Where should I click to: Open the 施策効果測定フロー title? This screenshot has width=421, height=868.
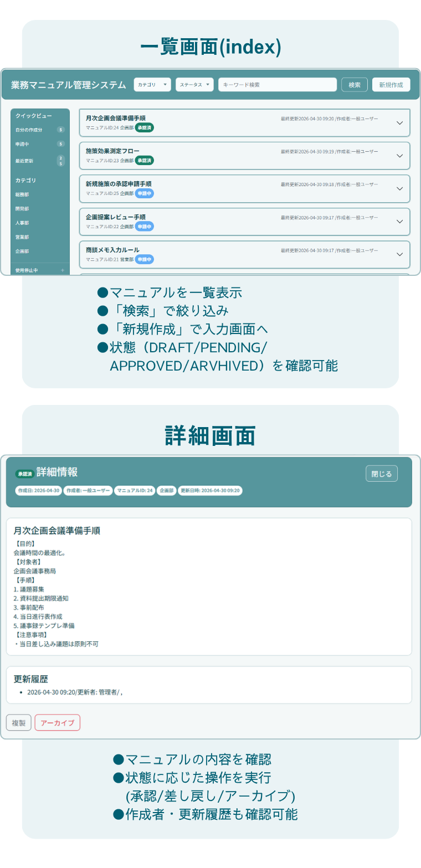112,151
